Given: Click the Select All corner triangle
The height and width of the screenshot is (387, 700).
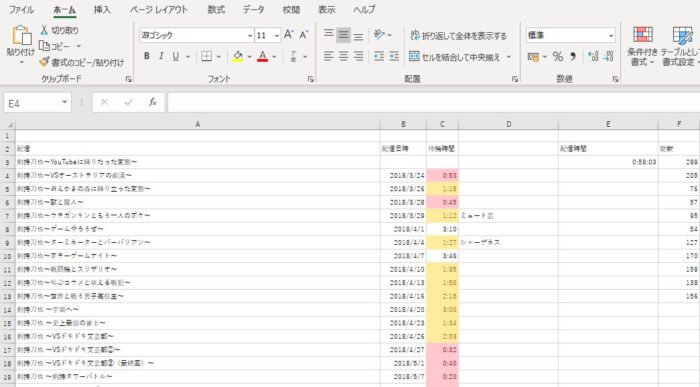Looking at the screenshot, I should (x=9, y=125).
